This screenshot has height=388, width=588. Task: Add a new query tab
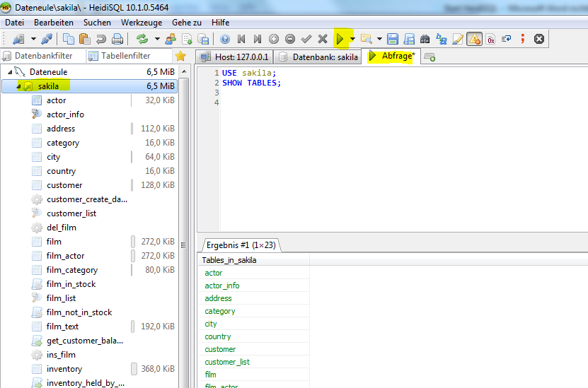pyautogui.click(x=430, y=57)
